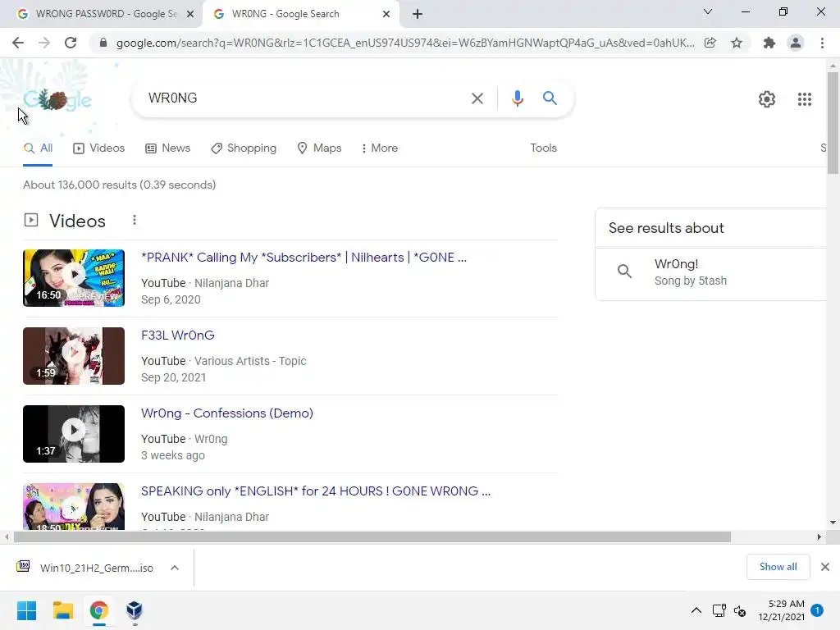This screenshot has height=630, width=840.
Task: Click the horizontal scrollbar
Action: [372, 536]
